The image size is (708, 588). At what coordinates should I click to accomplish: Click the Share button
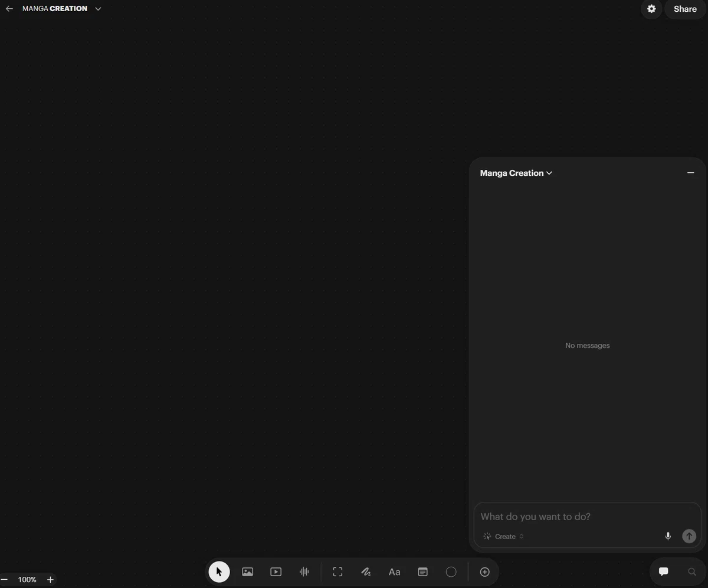pyautogui.click(x=685, y=9)
